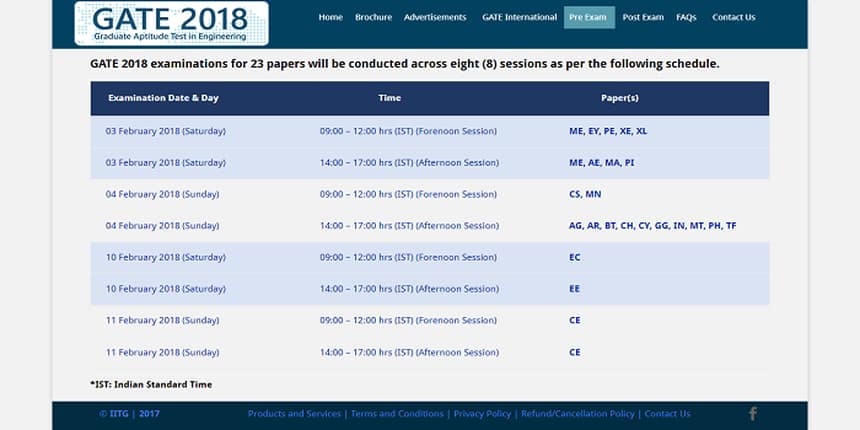
Task: Click forenoon session time in the EC row
Action: tap(408, 257)
